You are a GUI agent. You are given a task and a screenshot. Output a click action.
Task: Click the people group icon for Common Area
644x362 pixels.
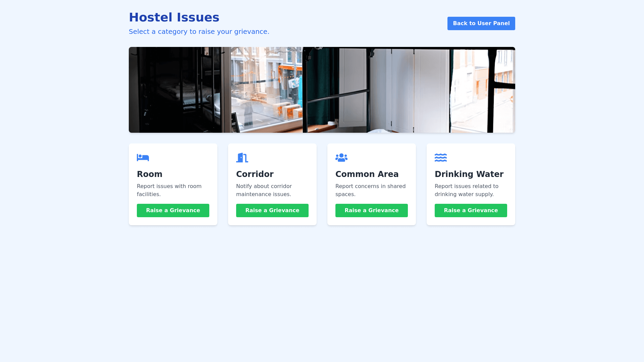[x=341, y=158]
